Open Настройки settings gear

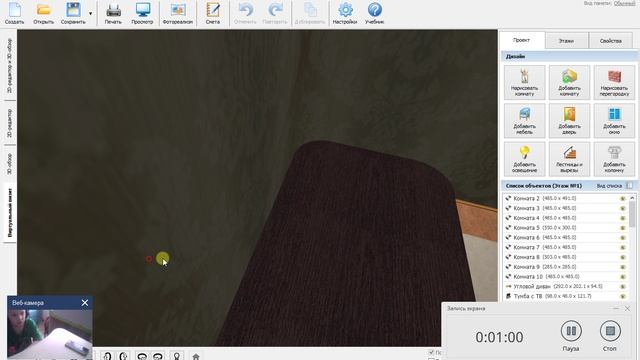(345, 13)
